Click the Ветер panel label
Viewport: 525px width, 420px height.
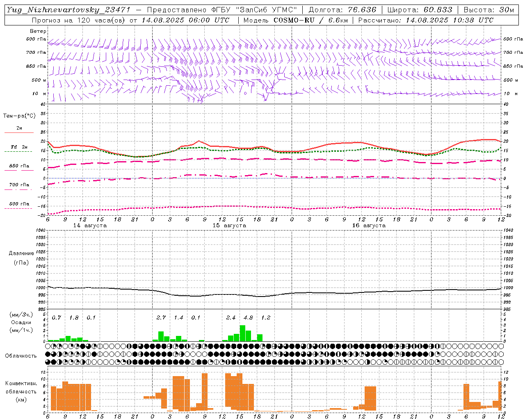[x=38, y=31]
